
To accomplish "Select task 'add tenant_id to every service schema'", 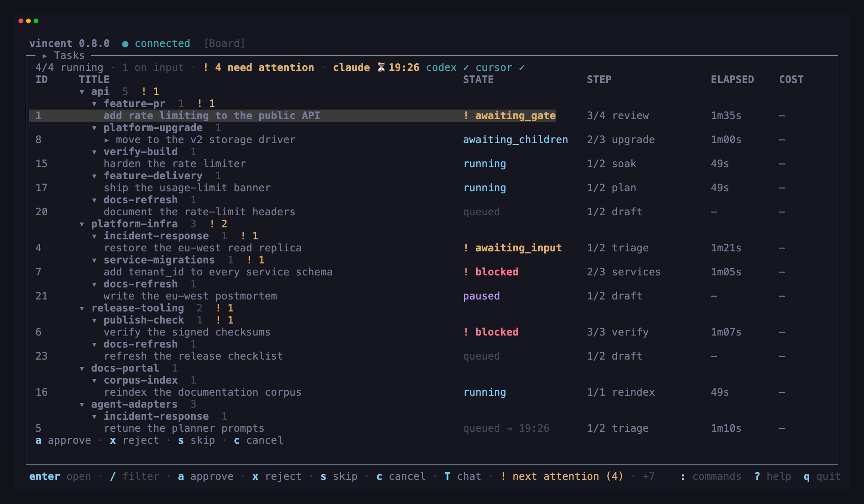I will [x=218, y=272].
